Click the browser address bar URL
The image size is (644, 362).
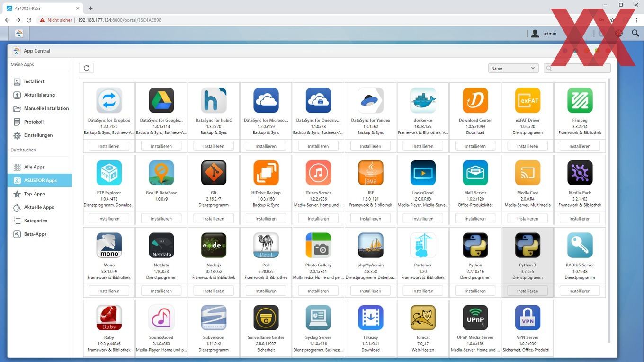(x=119, y=20)
